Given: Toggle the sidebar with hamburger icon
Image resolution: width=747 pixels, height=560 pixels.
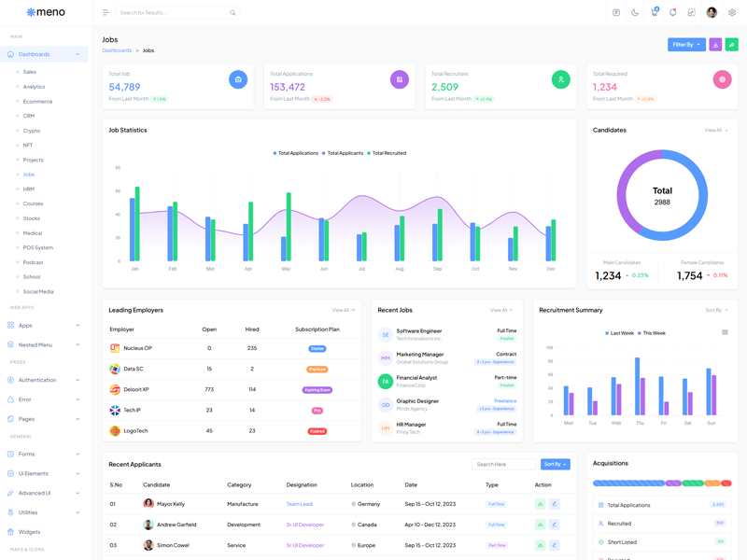Looking at the screenshot, I should point(106,13).
